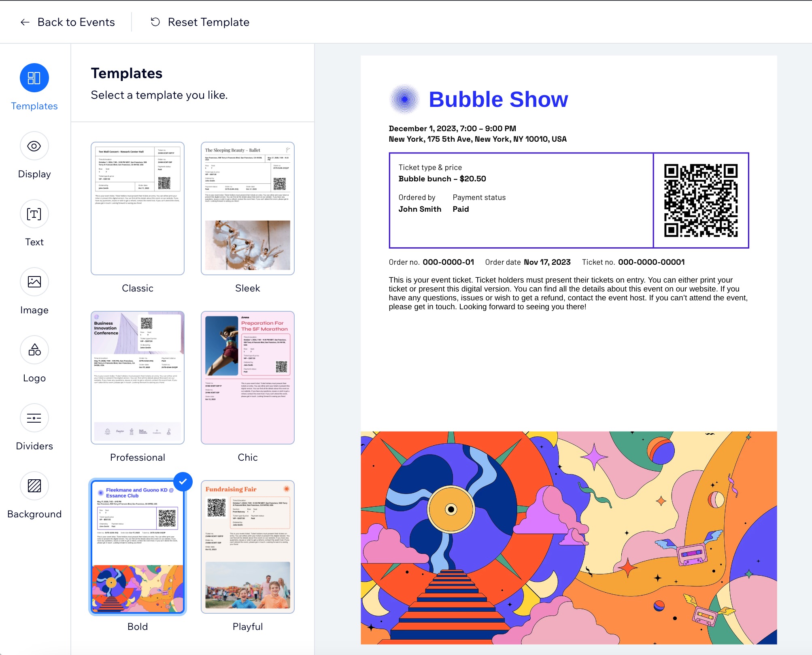
Task: Expand the Sleek template preview
Action: click(247, 207)
